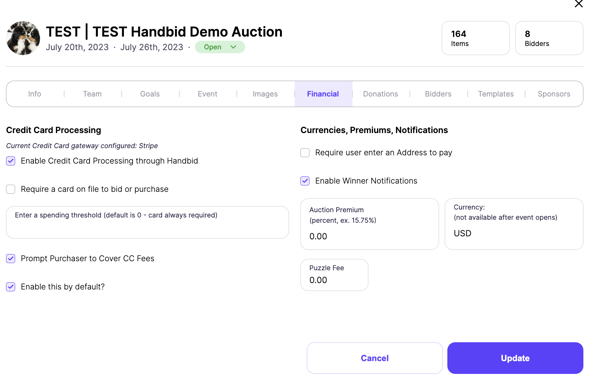Screen dimensions: 600x392
Task: Open the Goals tab
Action: pyautogui.click(x=150, y=94)
